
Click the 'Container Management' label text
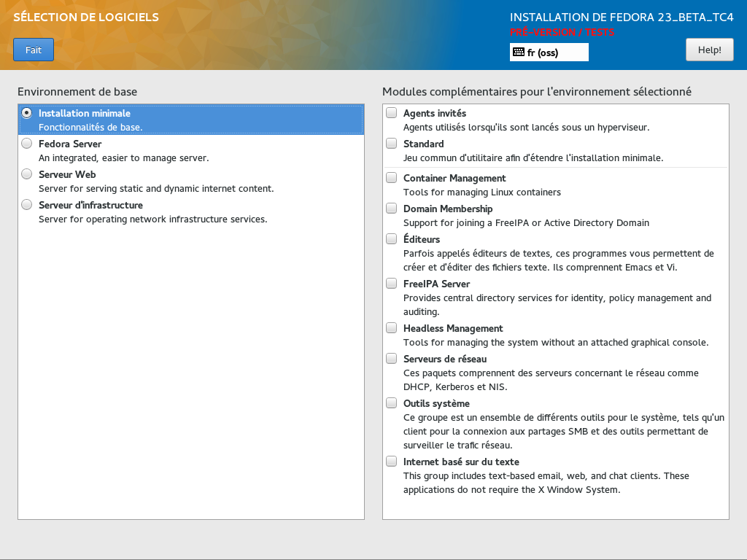454,178
